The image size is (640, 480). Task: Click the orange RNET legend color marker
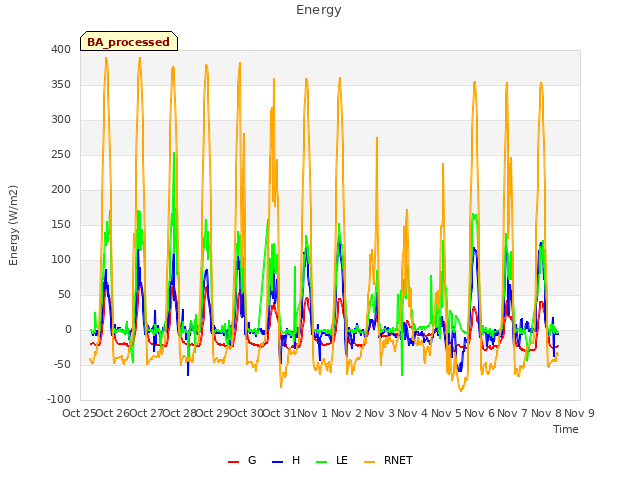tap(369, 462)
